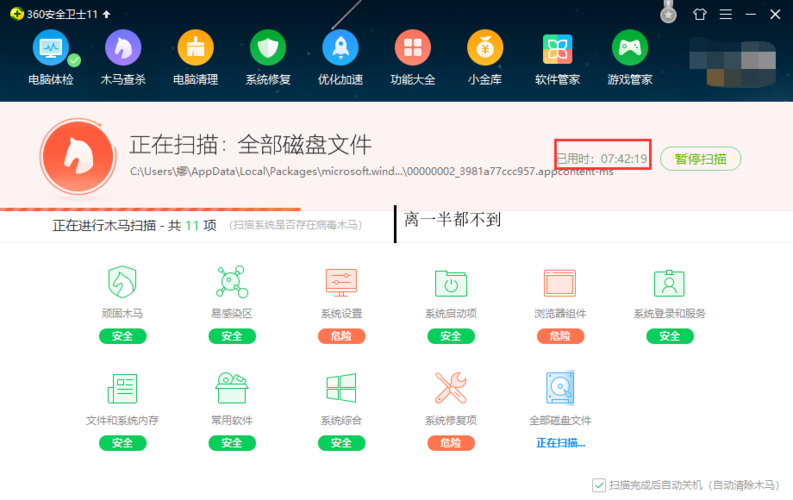Click 安全 badge under 文件和系统内存
This screenshot has width=793, height=500.
(122, 443)
